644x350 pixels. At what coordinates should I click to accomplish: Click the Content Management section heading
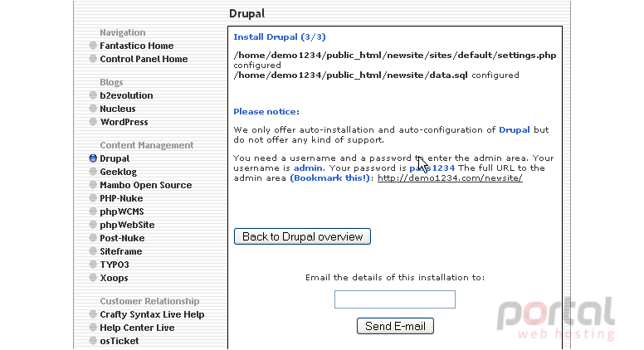[x=147, y=145]
